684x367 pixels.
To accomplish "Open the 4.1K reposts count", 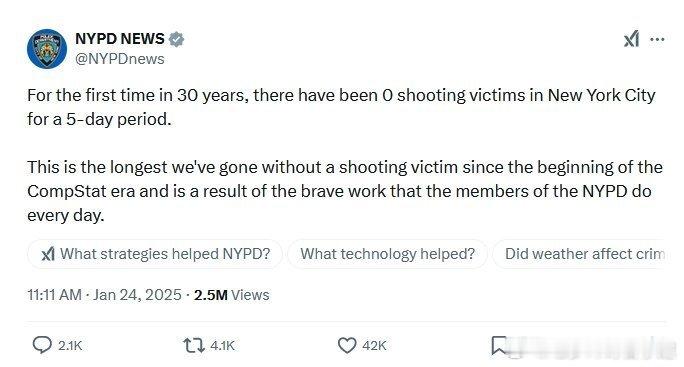I will pyautogui.click(x=222, y=346).
